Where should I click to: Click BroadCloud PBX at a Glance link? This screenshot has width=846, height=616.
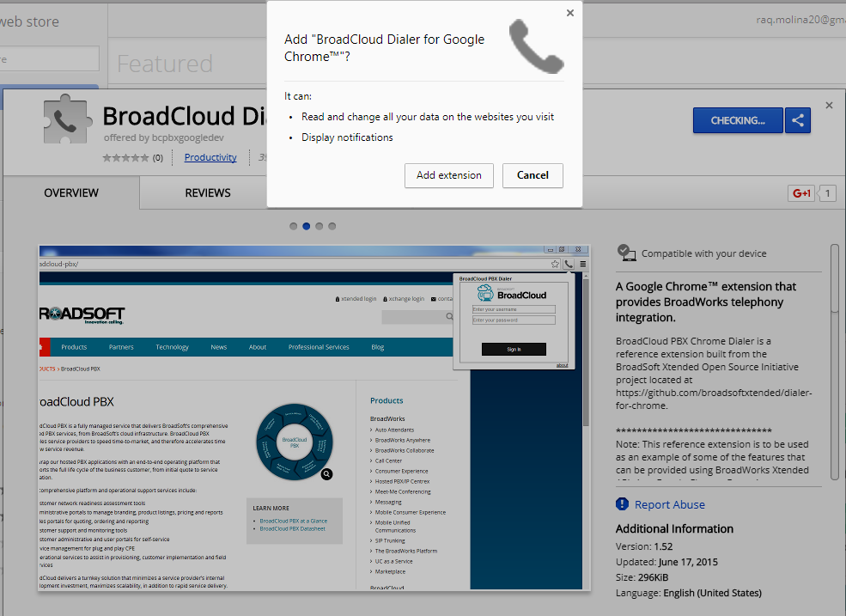coord(294,521)
